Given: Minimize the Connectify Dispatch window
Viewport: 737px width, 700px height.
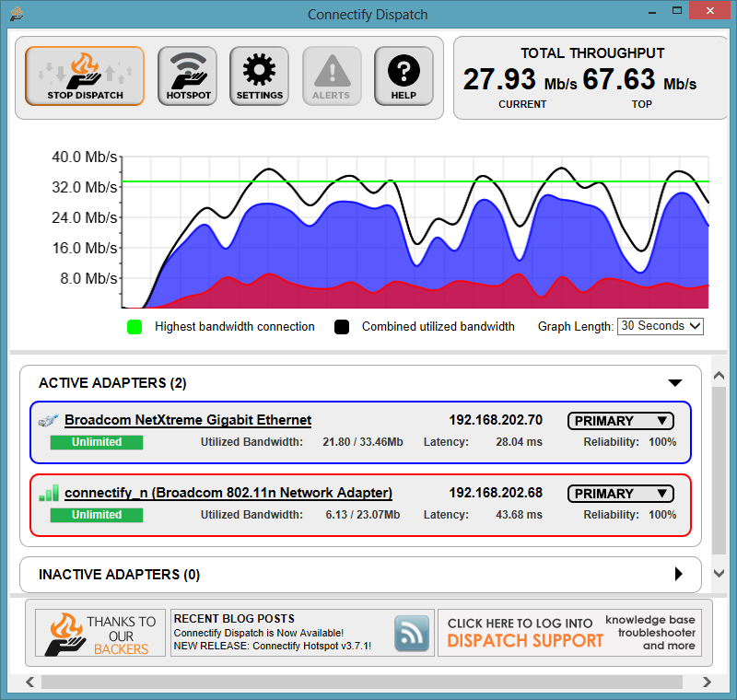Looking at the screenshot, I should [652, 12].
